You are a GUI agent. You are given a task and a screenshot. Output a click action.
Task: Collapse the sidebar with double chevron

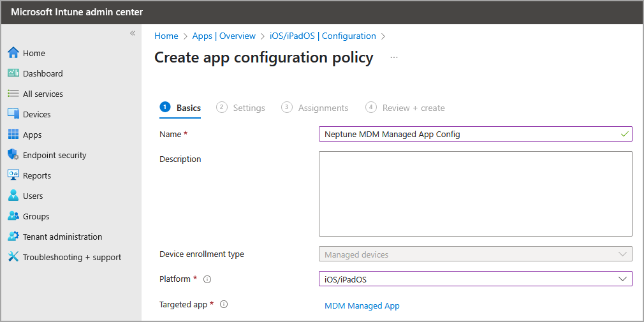click(133, 33)
